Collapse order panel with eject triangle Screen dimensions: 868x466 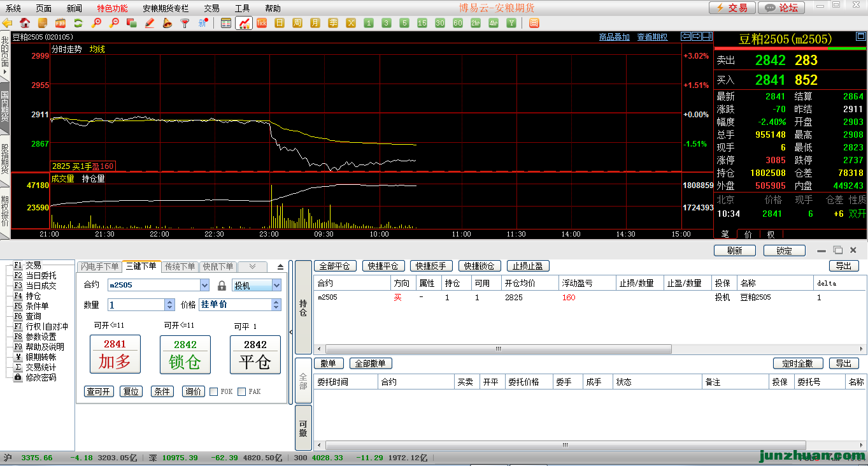(x=280, y=267)
